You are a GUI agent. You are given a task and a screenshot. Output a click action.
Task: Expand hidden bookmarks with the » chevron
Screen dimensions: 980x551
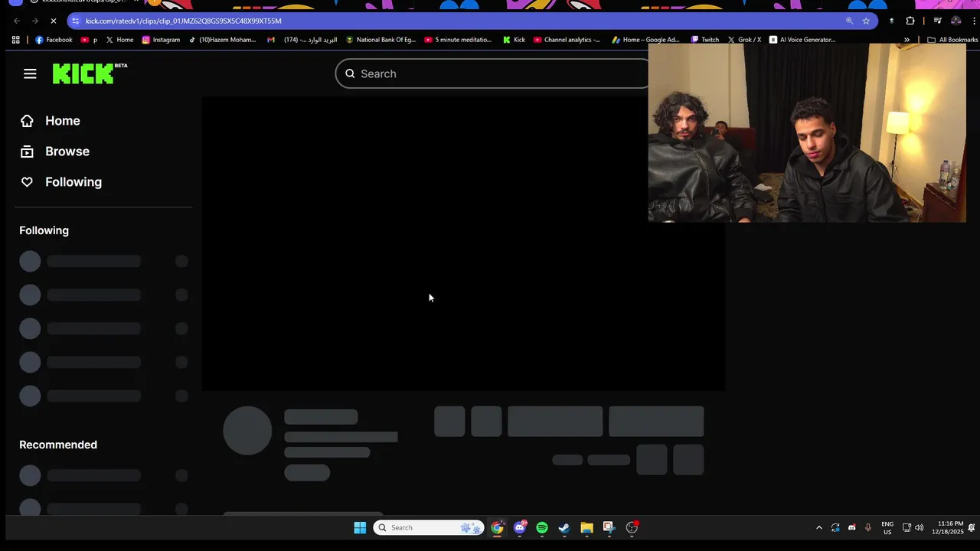point(906,40)
